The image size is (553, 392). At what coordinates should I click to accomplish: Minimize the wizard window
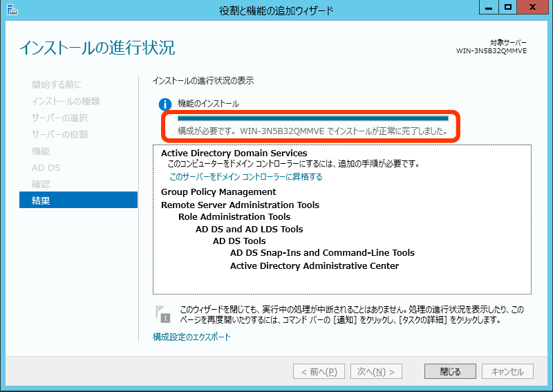coord(489,7)
